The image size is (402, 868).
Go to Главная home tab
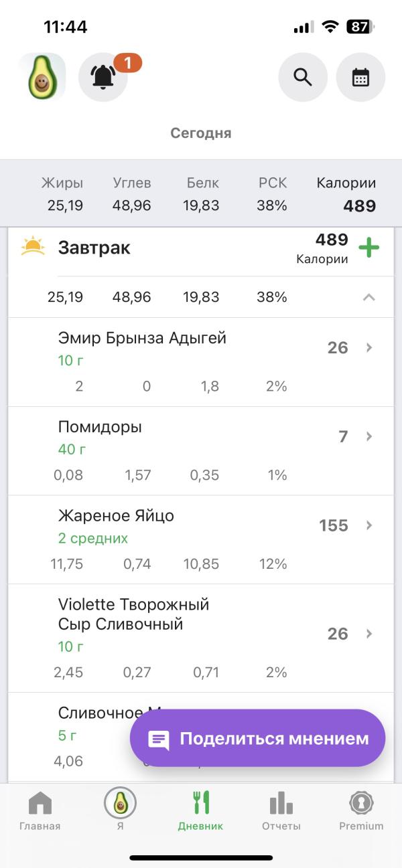point(40,811)
